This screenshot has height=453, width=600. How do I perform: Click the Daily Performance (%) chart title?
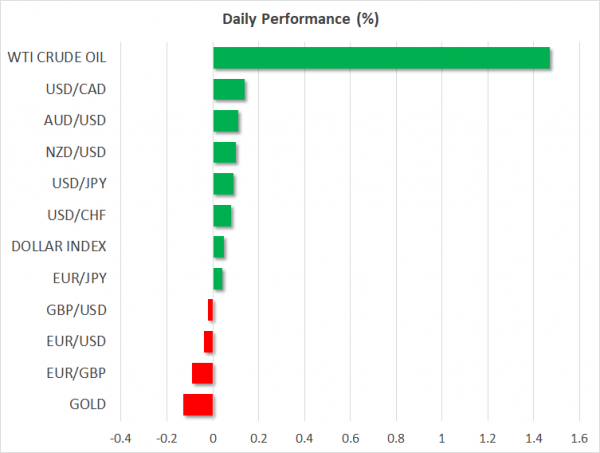click(x=300, y=19)
